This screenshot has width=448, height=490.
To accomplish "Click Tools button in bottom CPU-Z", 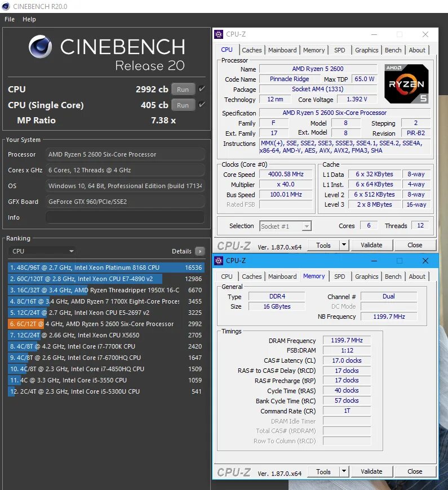I will (x=323, y=471).
